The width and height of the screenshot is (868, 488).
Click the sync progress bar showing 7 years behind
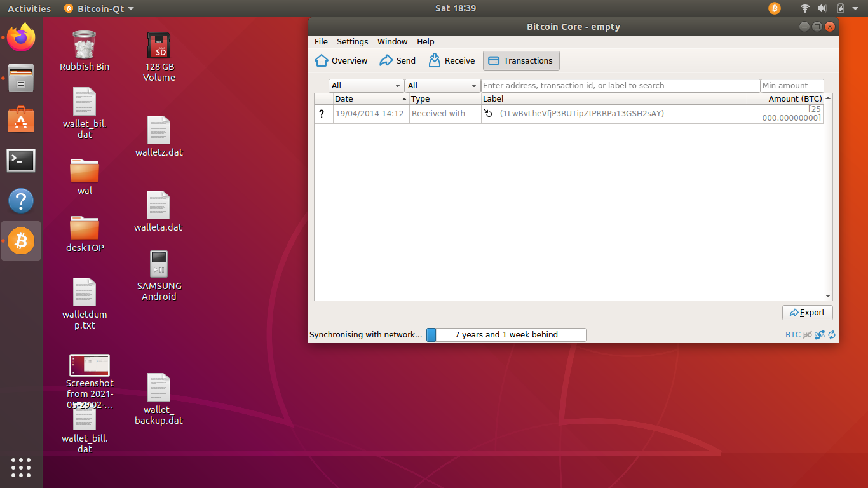[x=506, y=335]
